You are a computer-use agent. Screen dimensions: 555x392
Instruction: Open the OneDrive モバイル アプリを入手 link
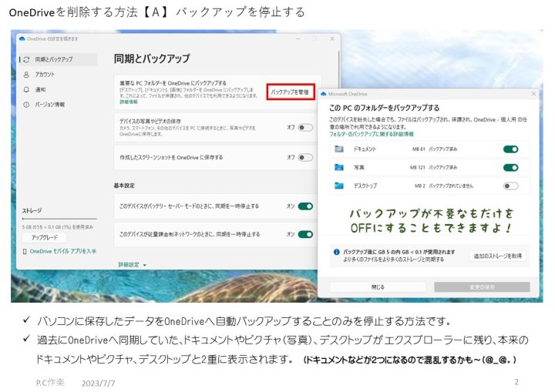63,251
